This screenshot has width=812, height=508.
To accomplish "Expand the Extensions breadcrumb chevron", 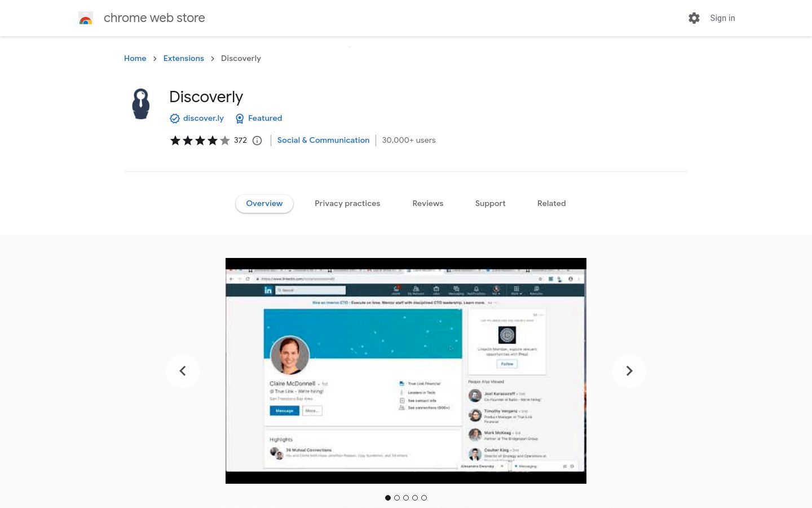I will click(212, 58).
